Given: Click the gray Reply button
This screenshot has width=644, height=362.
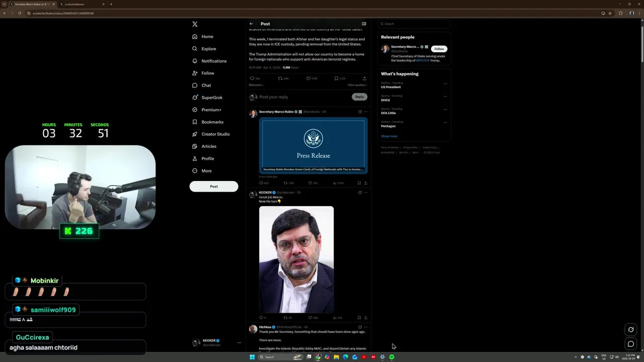Looking at the screenshot, I should click(x=359, y=97).
